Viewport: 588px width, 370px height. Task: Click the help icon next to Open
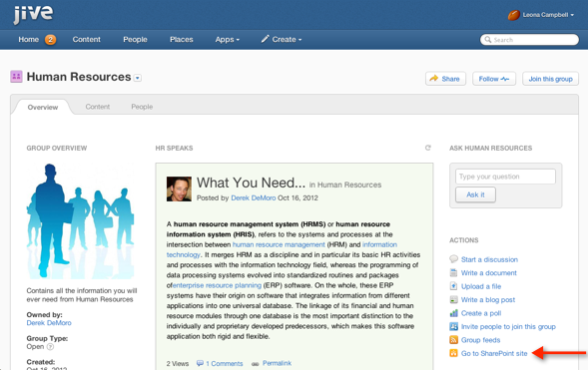pos(50,347)
